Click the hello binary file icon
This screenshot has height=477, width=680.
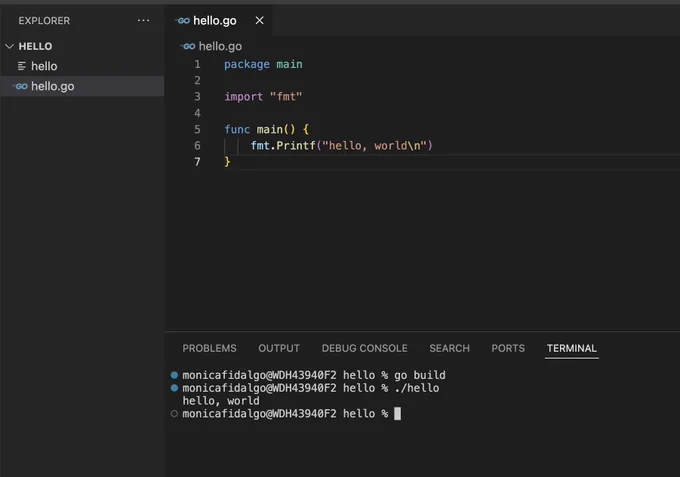click(x=22, y=66)
